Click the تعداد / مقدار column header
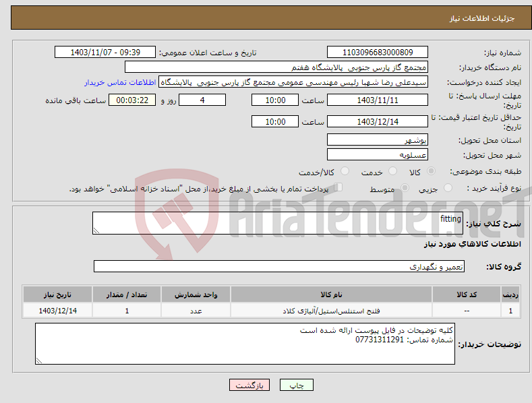 tap(127, 294)
